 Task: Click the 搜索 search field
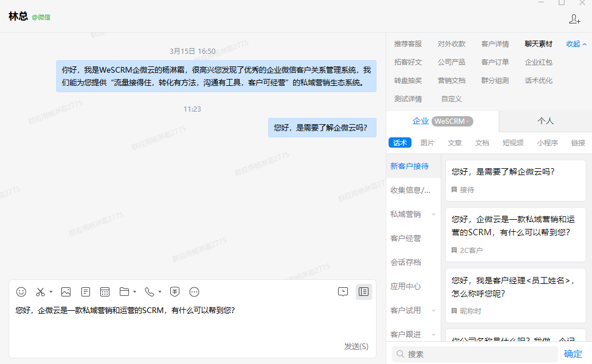[x=475, y=354]
